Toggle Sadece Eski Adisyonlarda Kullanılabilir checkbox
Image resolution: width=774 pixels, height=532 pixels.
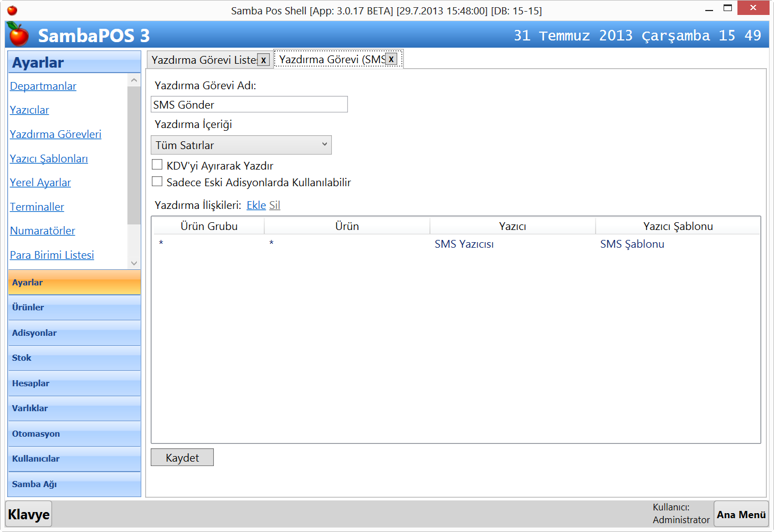click(157, 181)
